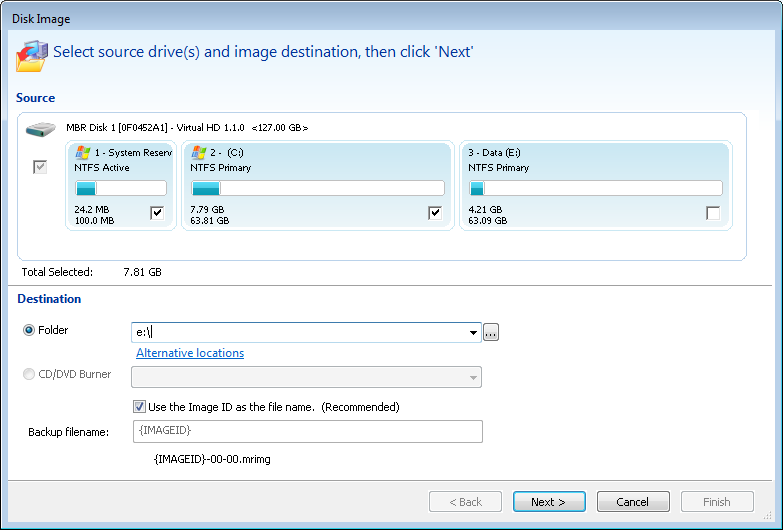Expand the destination folder path dropdown

click(x=472, y=333)
